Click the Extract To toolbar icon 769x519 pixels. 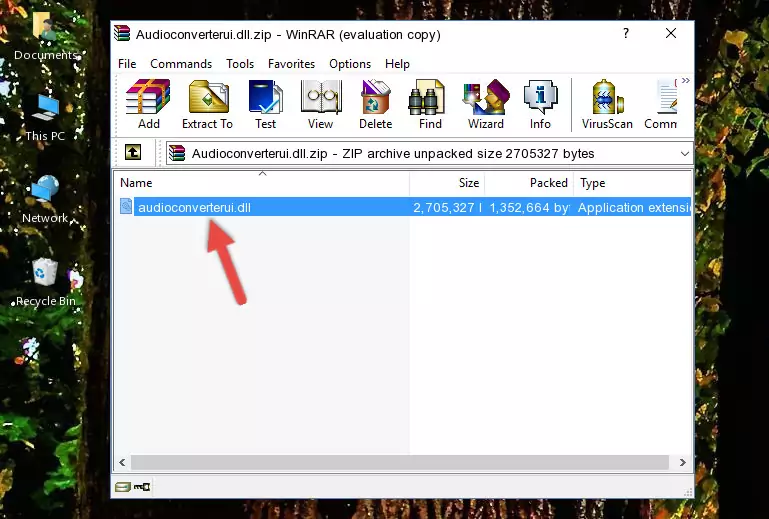point(207,104)
